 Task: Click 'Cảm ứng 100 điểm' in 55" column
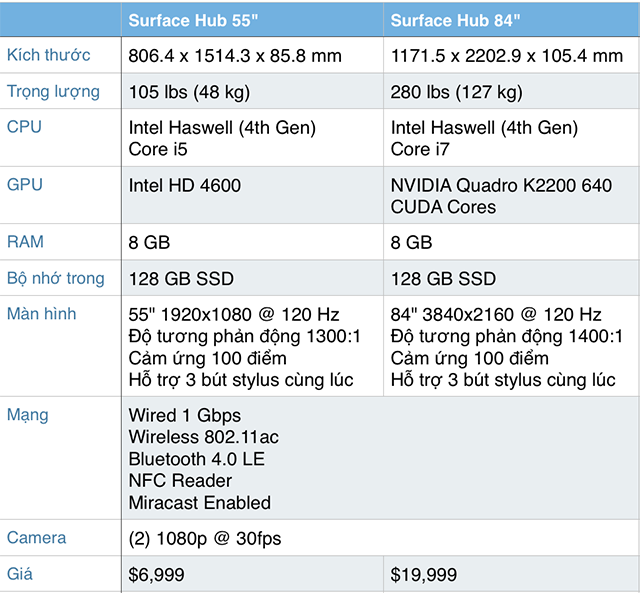pos(207,358)
